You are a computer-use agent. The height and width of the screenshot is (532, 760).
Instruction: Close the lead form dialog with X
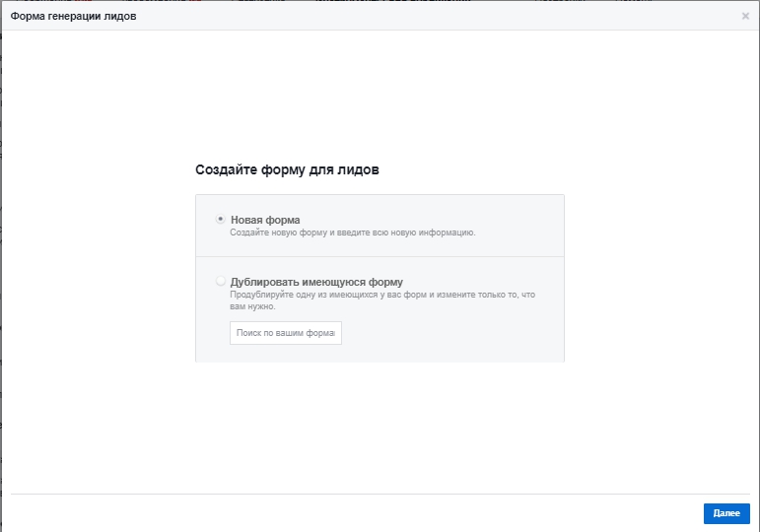click(x=745, y=16)
